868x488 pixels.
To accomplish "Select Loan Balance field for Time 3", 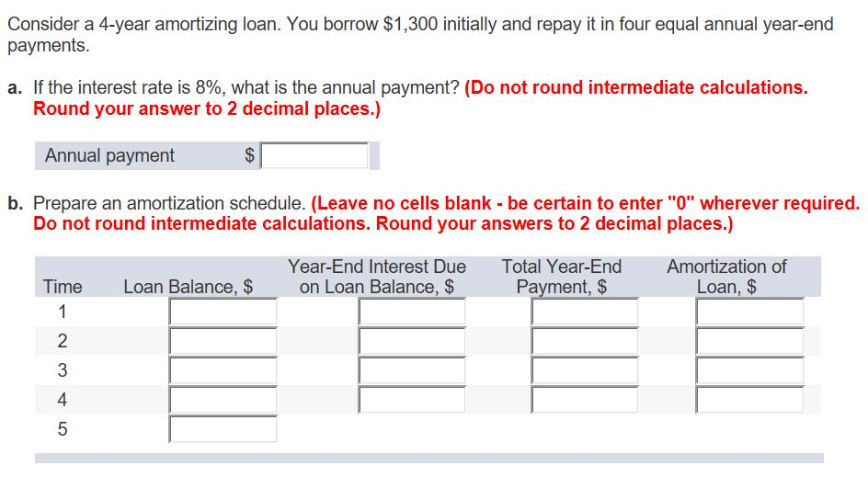I will click(223, 370).
